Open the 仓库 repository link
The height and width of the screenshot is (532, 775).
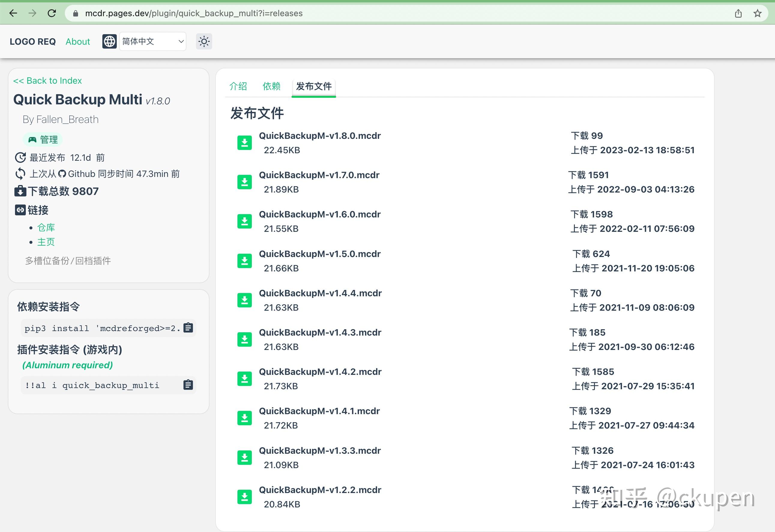(46, 227)
